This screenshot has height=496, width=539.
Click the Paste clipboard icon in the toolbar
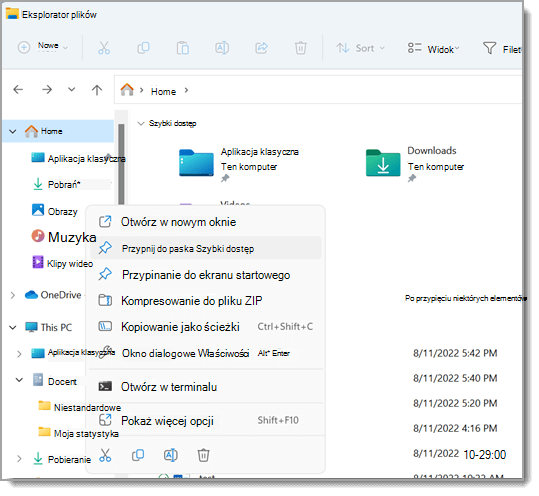coord(183,48)
